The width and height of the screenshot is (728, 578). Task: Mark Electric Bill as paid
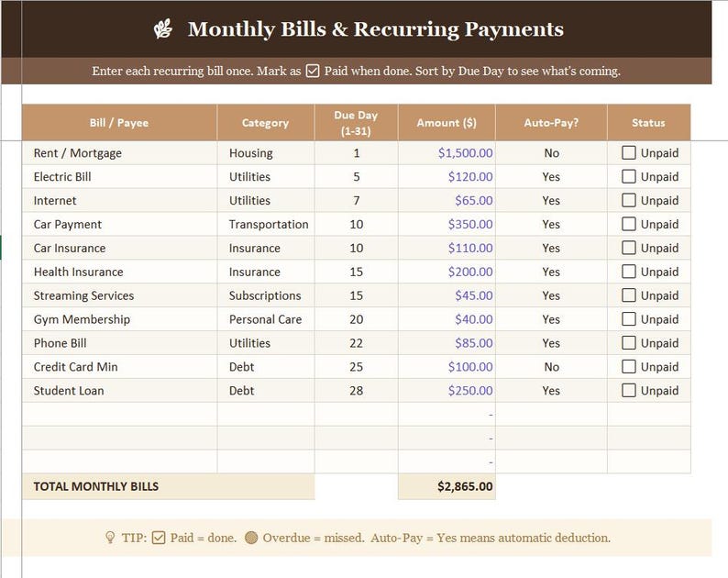coord(628,176)
